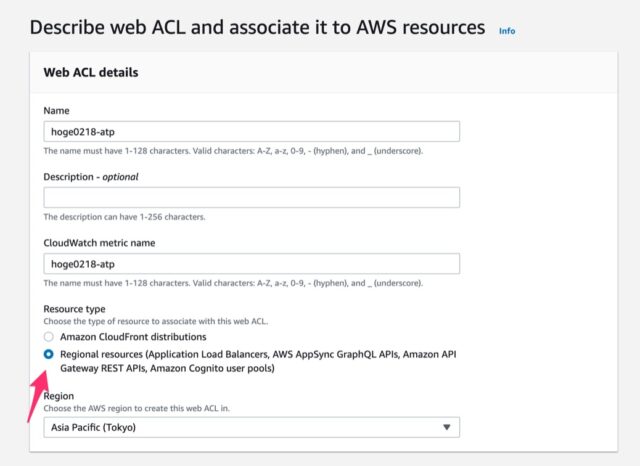Screen dimensions: 640x466
Task: Click the "Amazon CloudFront distributions" option label text
Action: click(133, 337)
